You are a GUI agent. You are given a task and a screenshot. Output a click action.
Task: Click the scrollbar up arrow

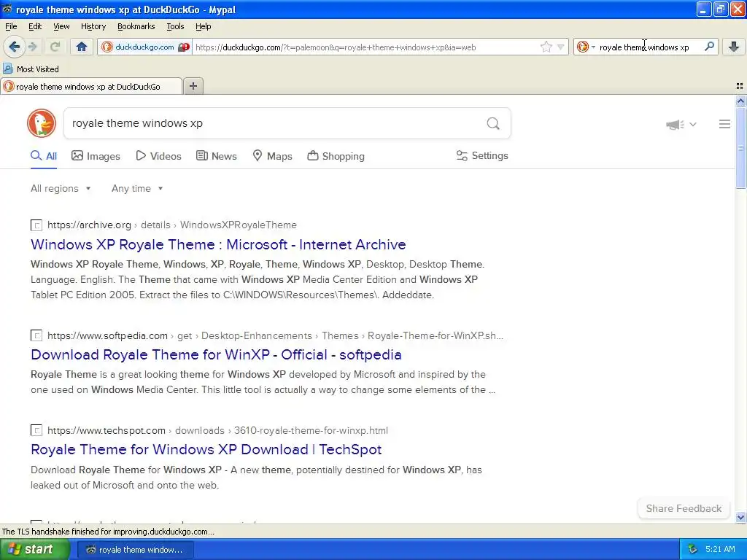[740, 101]
